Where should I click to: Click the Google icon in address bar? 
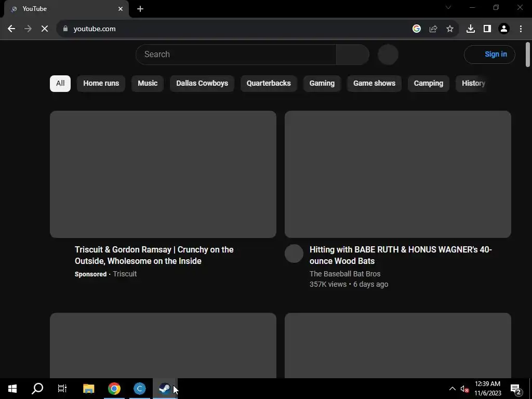click(417, 29)
